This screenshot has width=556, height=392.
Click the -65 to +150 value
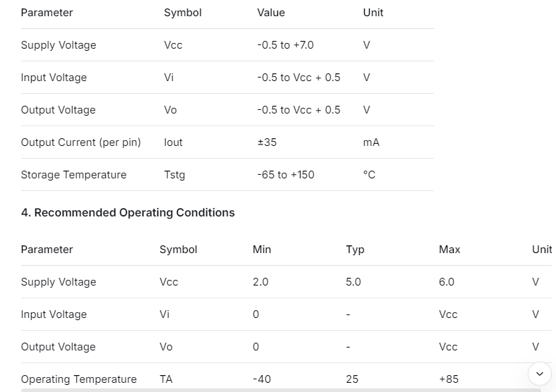[286, 175]
